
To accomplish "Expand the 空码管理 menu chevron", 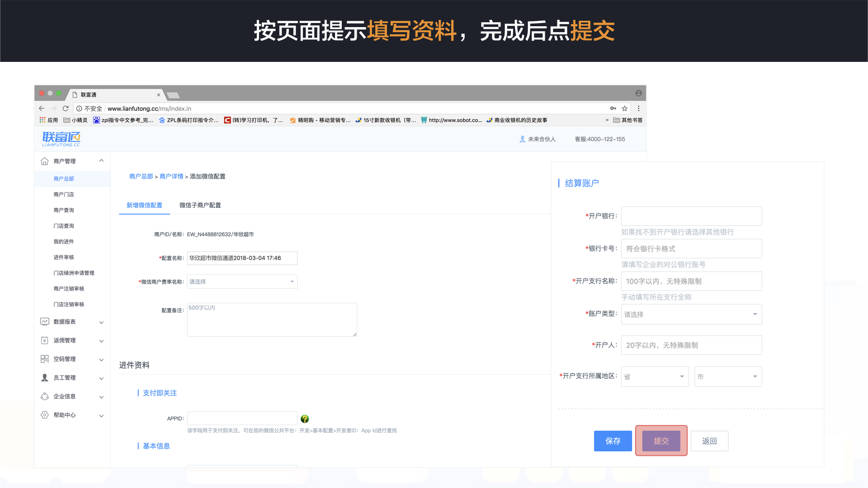I will click(101, 360).
